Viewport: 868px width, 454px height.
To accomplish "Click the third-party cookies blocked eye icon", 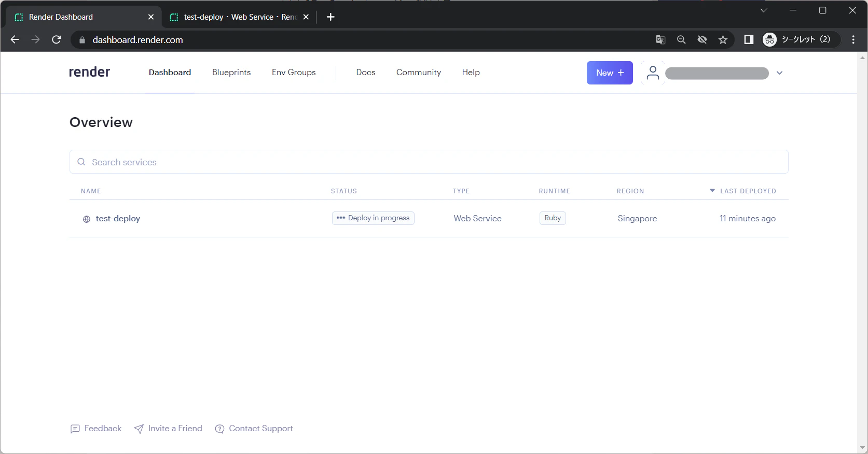I will point(702,40).
